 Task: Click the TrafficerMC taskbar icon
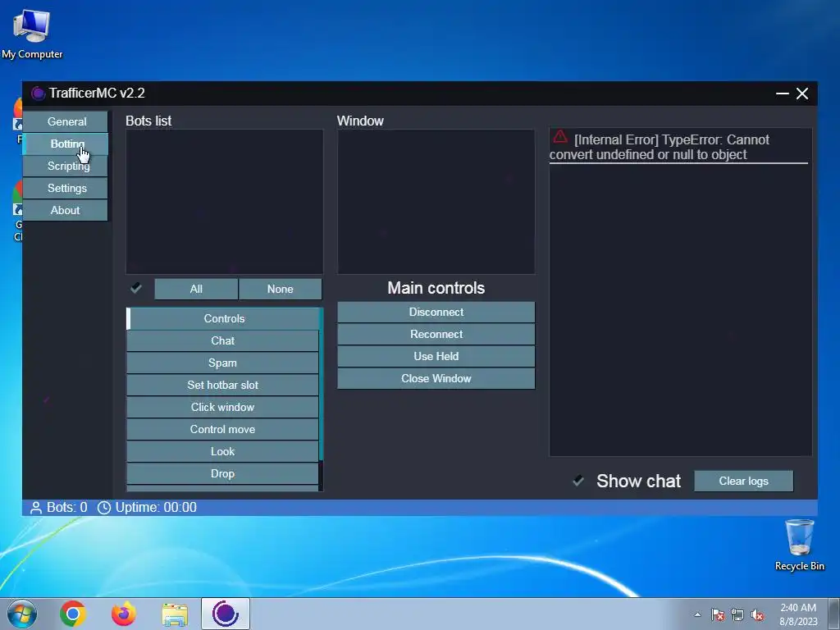(226, 614)
